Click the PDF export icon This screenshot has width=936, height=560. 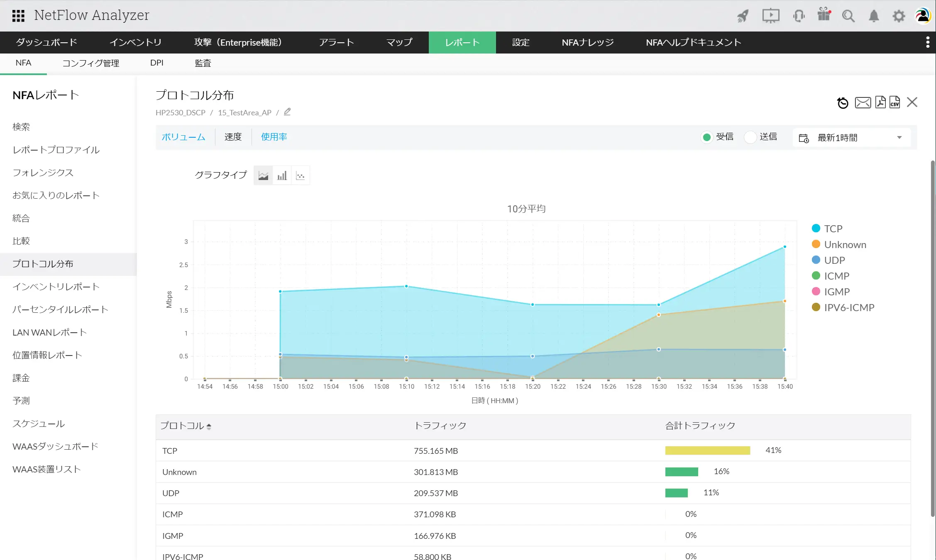click(880, 102)
